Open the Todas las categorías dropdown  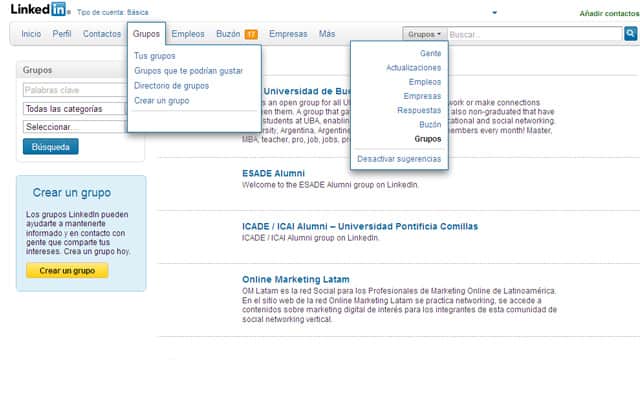click(76, 109)
